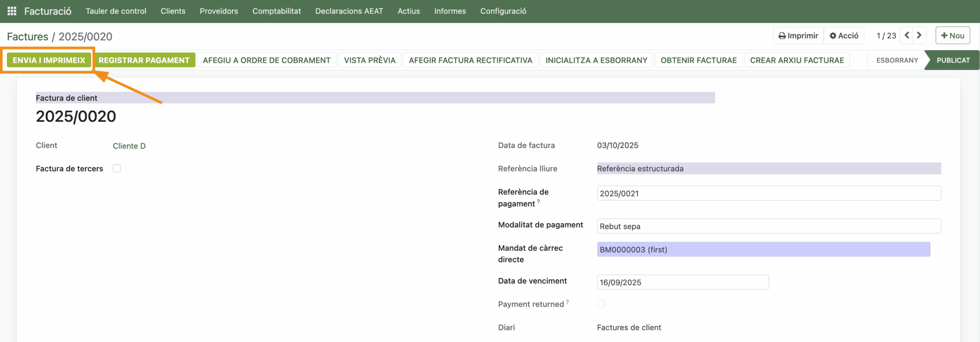Show help tooltip for Payment returned

click(567, 302)
